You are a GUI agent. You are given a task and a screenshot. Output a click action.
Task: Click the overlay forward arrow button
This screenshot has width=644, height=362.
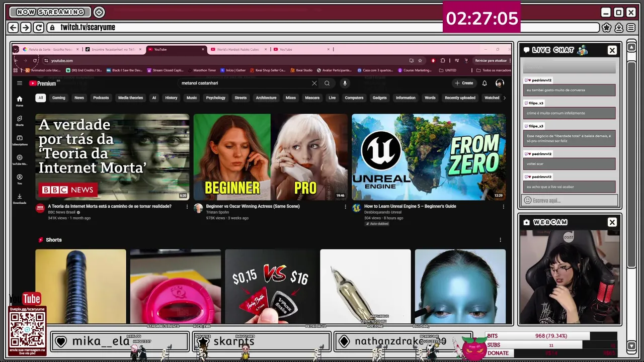pos(26,28)
